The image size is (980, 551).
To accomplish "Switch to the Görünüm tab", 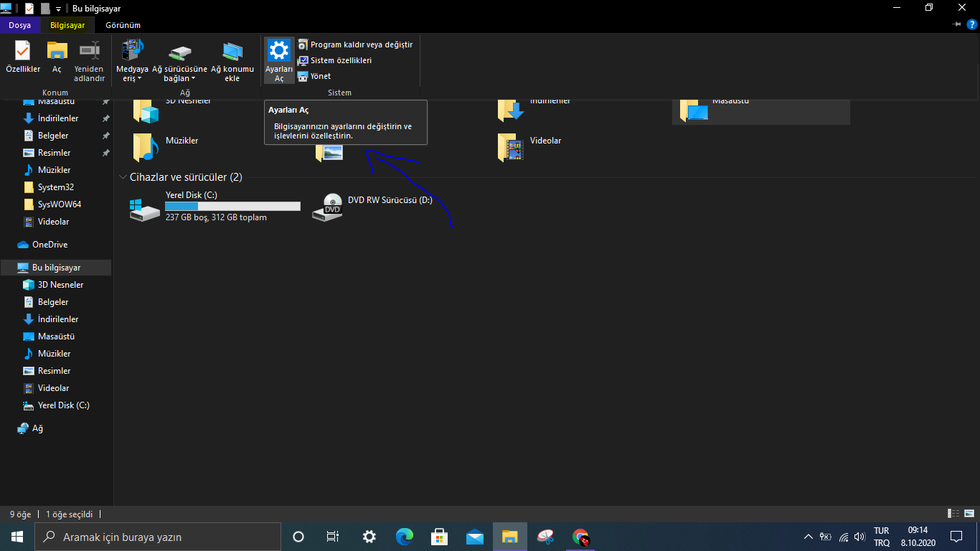I will [x=123, y=25].
